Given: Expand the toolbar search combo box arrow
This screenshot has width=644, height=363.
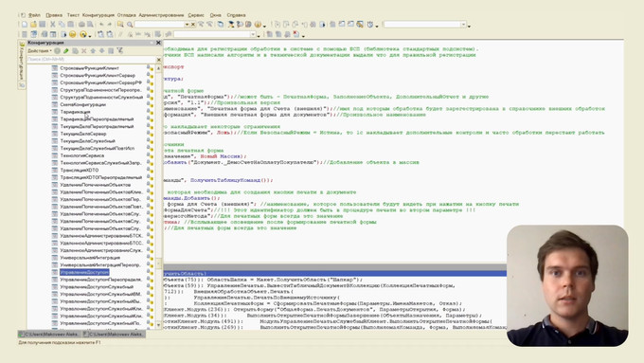Looking at the screenshot, I should click(x=187, y=25).
